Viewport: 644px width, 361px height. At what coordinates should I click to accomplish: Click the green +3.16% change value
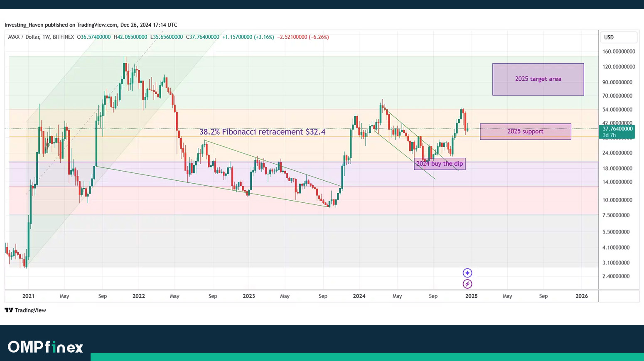[x=264, y=37]
